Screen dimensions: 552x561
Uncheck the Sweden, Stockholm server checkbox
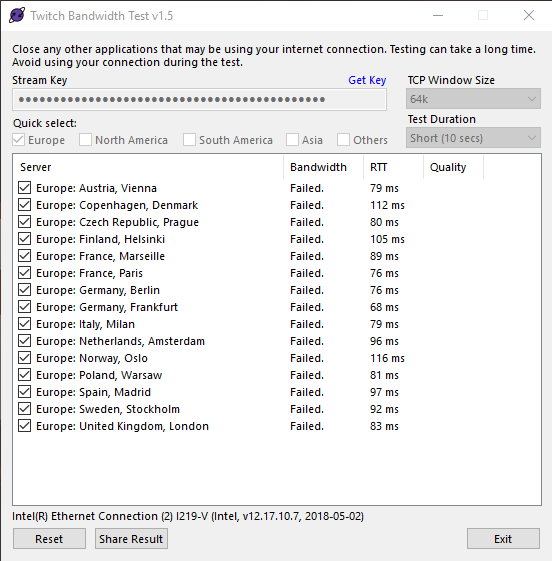[24, 409]
